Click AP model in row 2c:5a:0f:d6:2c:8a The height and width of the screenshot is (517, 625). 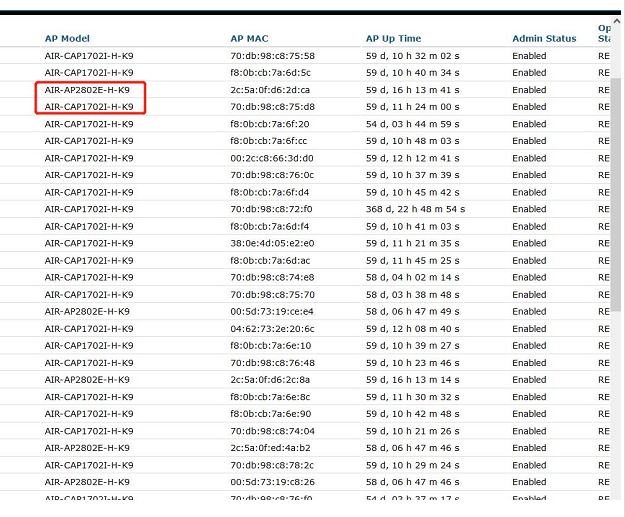[x=87, y=380]
